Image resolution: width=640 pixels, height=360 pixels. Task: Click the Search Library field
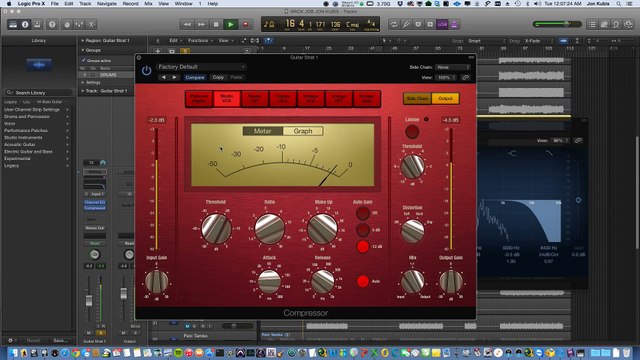coord(39,93)
